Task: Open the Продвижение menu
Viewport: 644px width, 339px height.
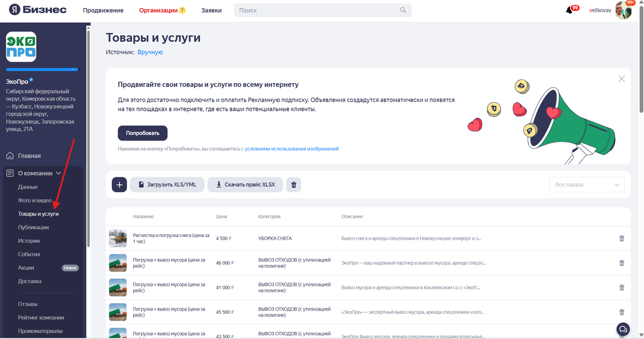Action: [103, 10]
